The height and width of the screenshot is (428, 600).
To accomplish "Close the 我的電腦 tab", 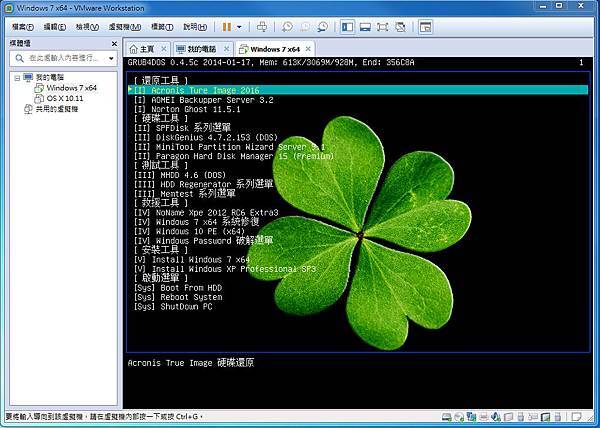I will coord(227,49).
